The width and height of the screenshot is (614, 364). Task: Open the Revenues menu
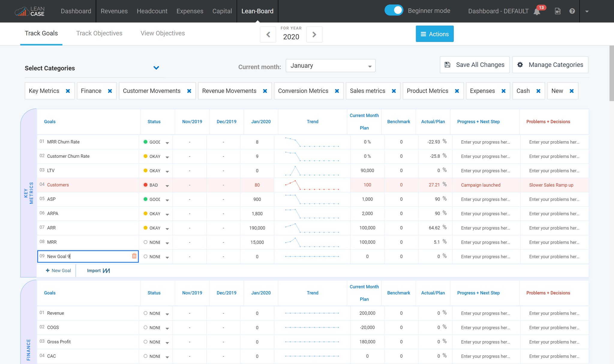pos(114,11)
